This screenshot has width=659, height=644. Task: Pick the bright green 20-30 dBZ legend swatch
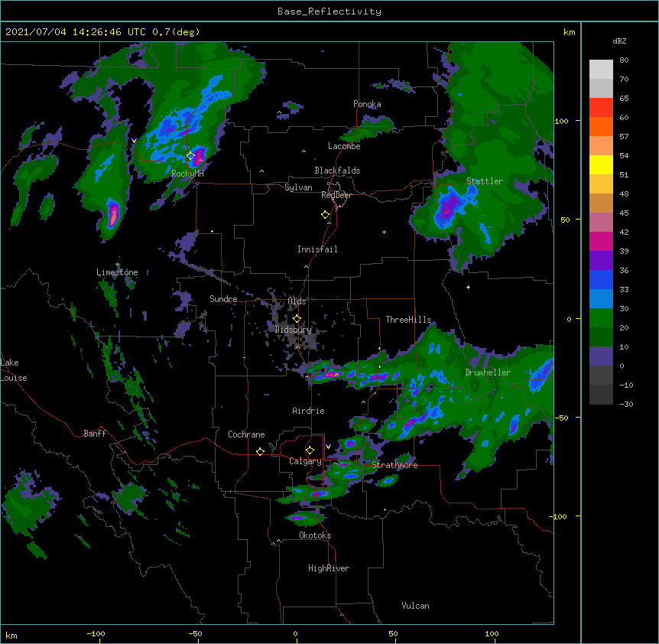pyautogui.click(x=601, y=318)
